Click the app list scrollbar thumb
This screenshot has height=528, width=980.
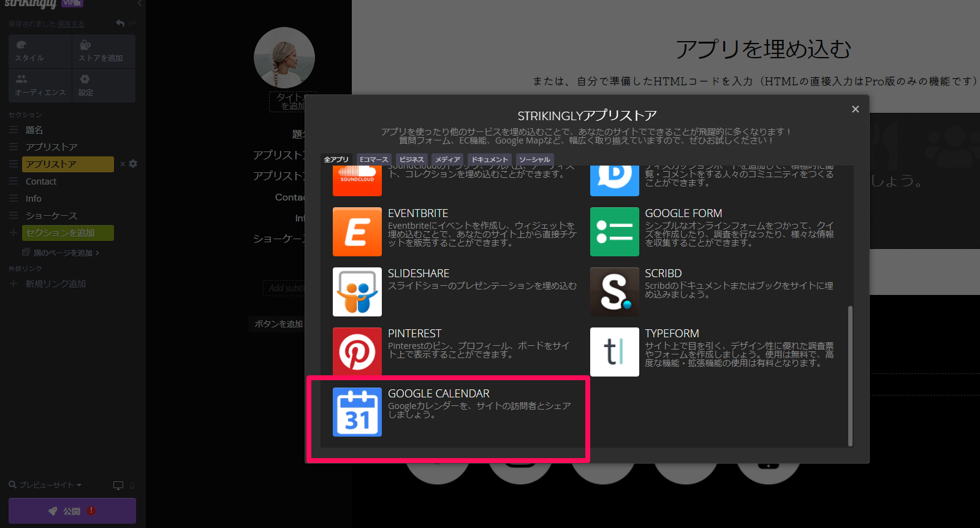850,376
